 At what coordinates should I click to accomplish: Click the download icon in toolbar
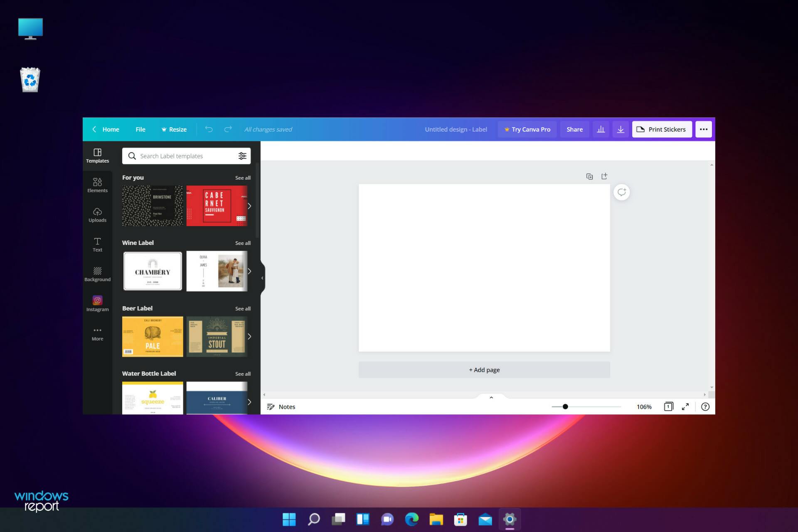621,129
